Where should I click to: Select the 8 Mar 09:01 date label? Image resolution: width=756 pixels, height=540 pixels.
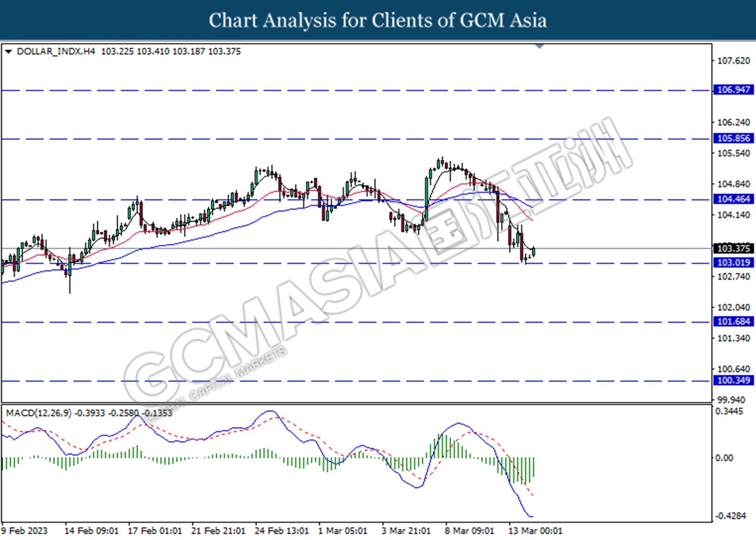tap(469, 531)
